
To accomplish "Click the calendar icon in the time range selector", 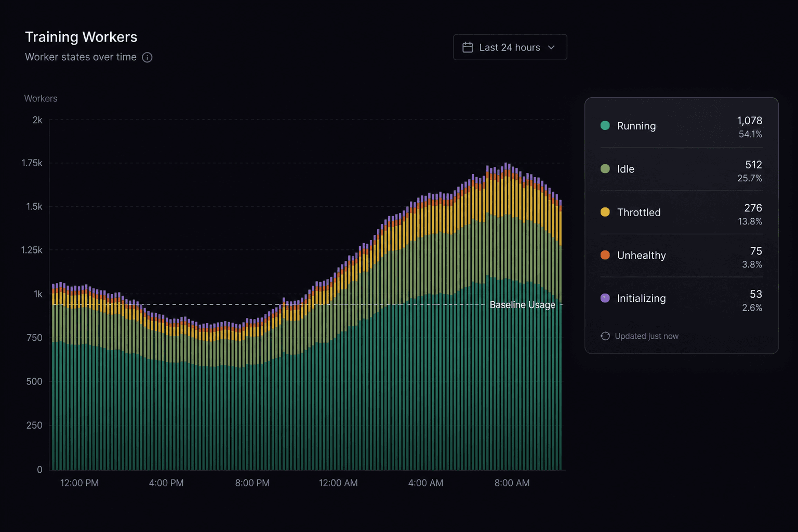I will tap(468, 47).
